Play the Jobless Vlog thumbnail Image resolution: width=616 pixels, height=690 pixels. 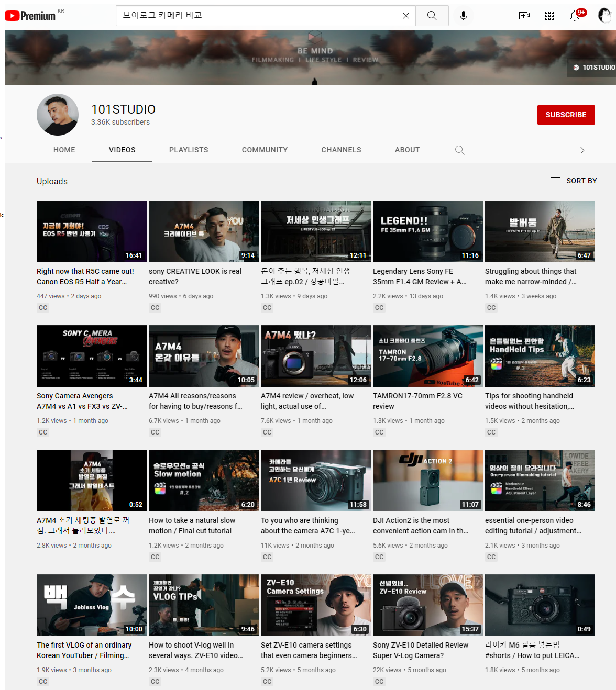tap(92, 605)
